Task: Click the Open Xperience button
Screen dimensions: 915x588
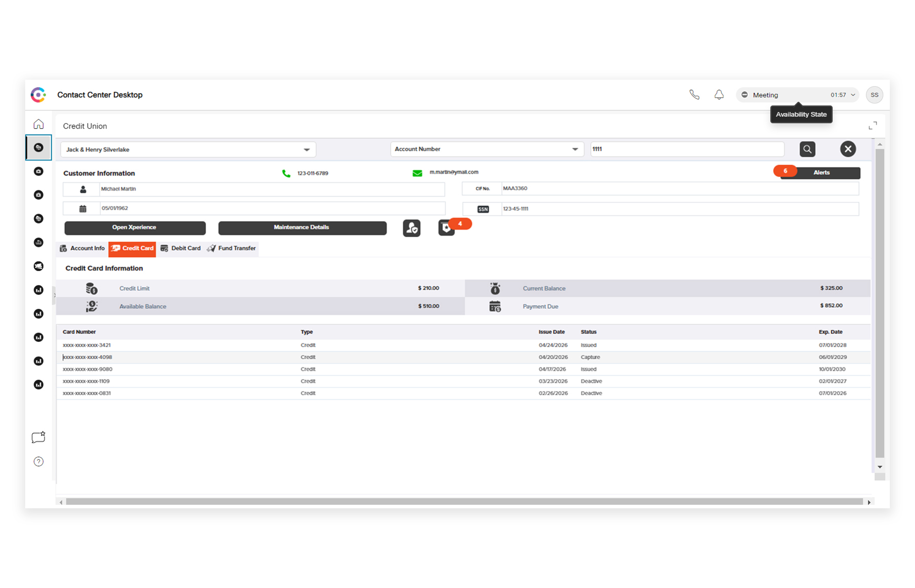Action: [135, 228]
